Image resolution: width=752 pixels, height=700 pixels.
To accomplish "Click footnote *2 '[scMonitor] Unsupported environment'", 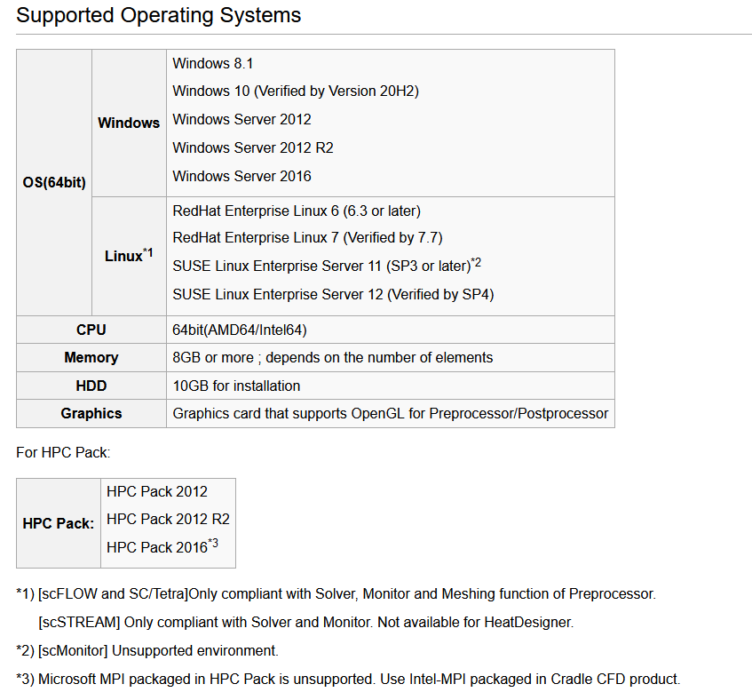I will pos(147,650).
